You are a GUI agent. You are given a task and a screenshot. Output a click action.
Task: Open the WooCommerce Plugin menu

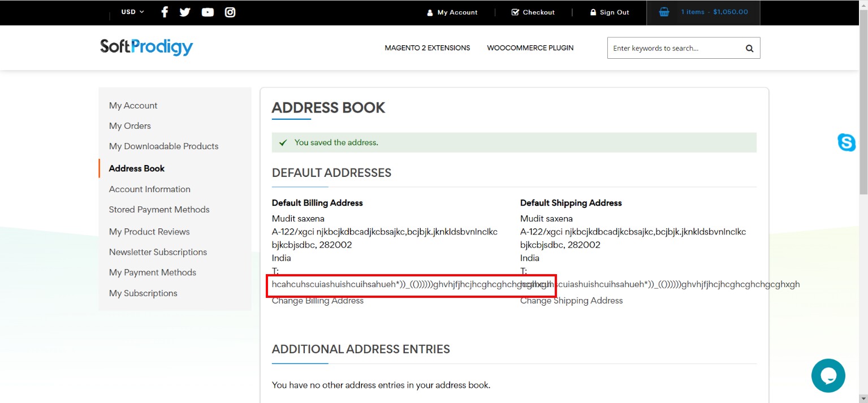pos(530,48)
